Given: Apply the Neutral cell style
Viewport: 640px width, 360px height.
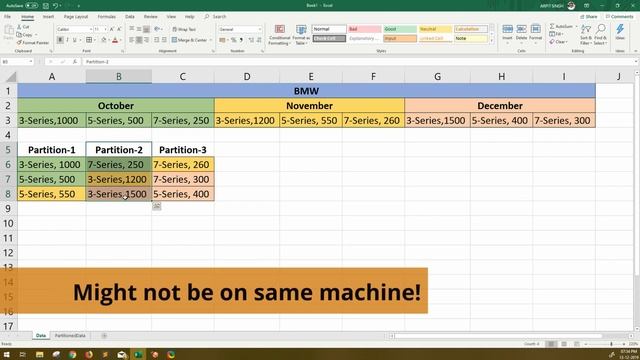Looking at the screenshot, I should 436,29.
